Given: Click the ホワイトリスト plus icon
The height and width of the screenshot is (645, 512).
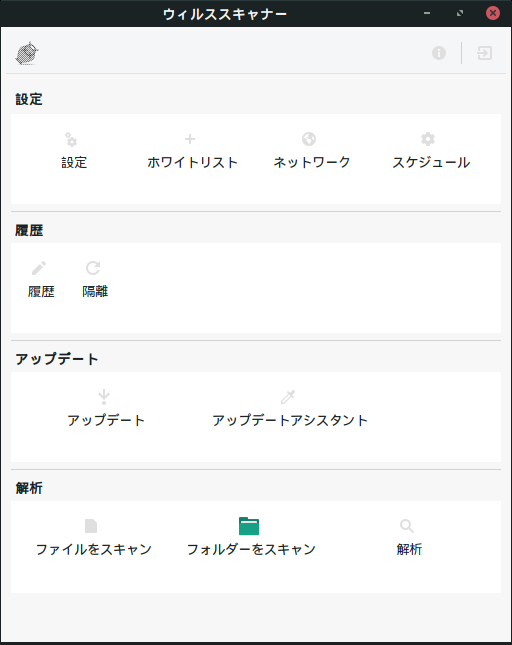Looking at the screenshot, I should click(x=190, y=139).
